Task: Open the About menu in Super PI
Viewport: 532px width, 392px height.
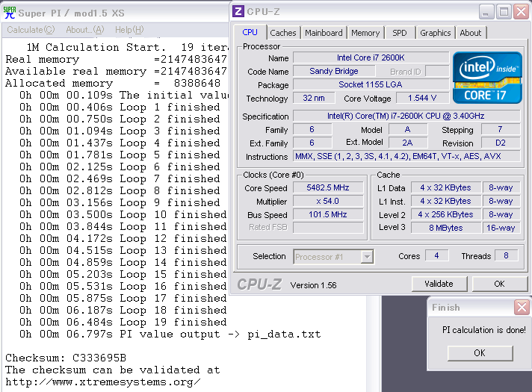Action: pyautogui.click(x=85, y=30)
